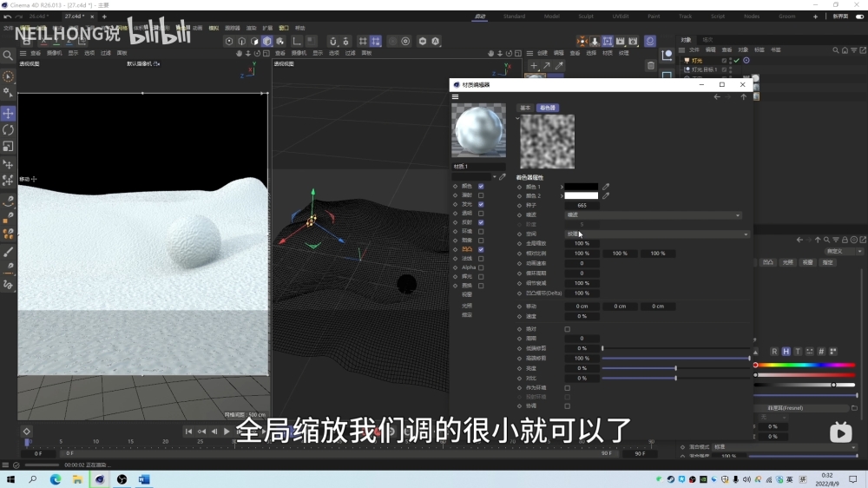The image size is (868, 488).
Task: Enable the 透明 (Transparency) channel checkbox
Action: click(481, 214)
